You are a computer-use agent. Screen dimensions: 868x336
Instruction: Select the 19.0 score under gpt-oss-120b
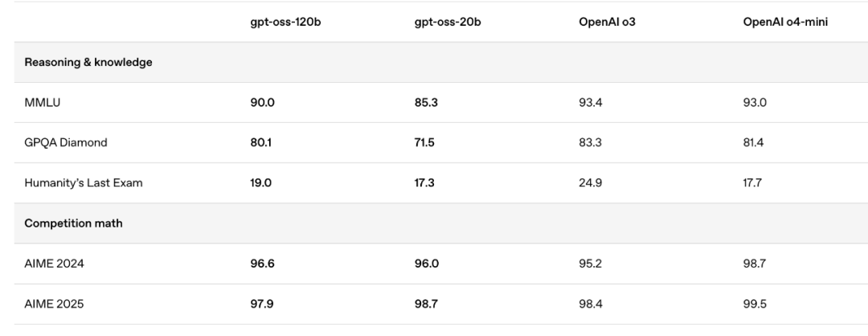coord(261,183)
